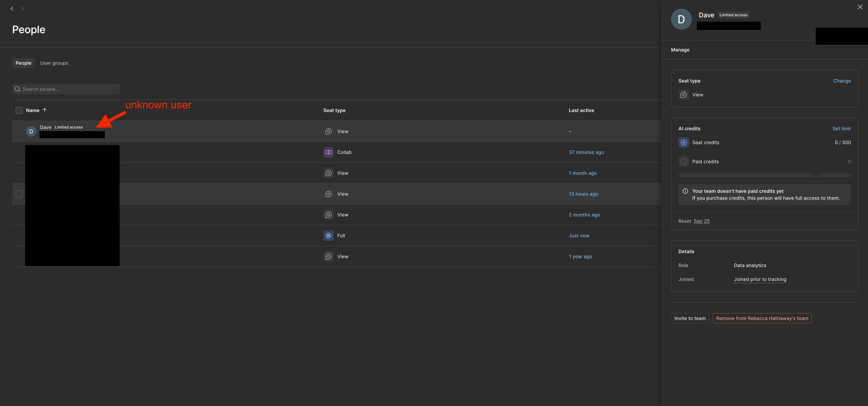Click the View seat icon for 1 year ago row
This screenshot has width=868, height=406.
pos(329,257)
